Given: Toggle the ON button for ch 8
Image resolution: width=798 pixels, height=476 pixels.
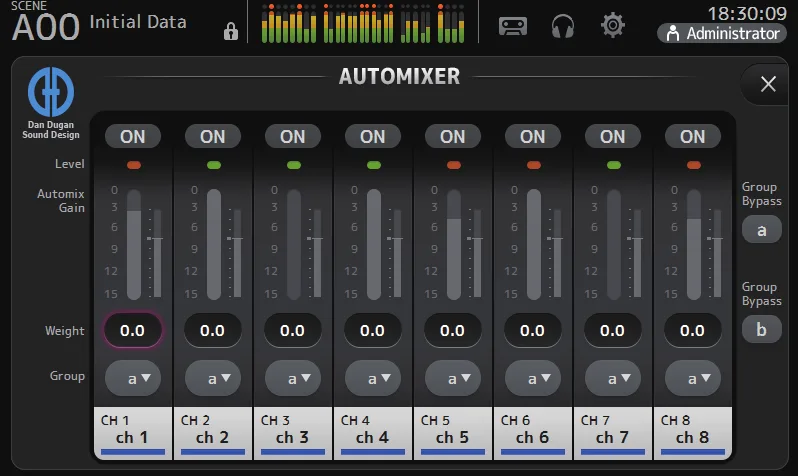Looking at the screenshot, I should (693, 136).
